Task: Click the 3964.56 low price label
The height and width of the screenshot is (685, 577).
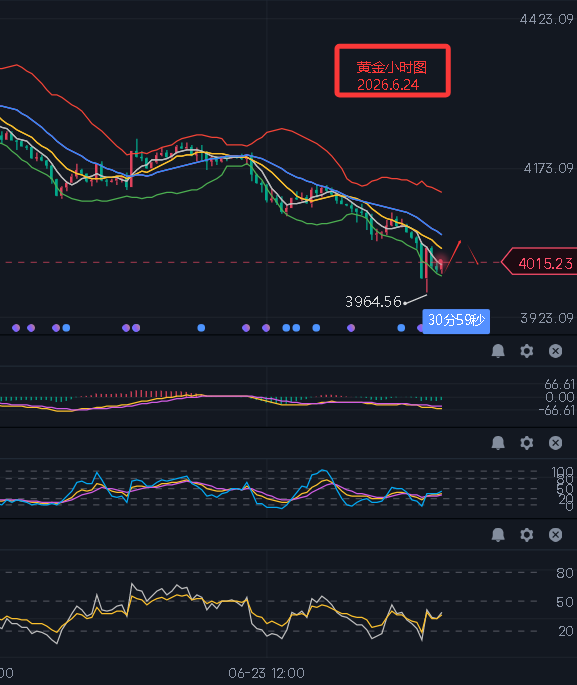Action: (373, 301)
